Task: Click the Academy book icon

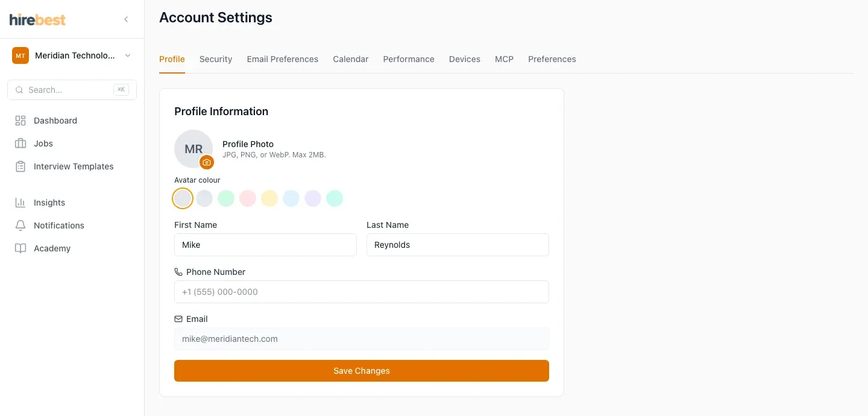Action: click(20, 248)
